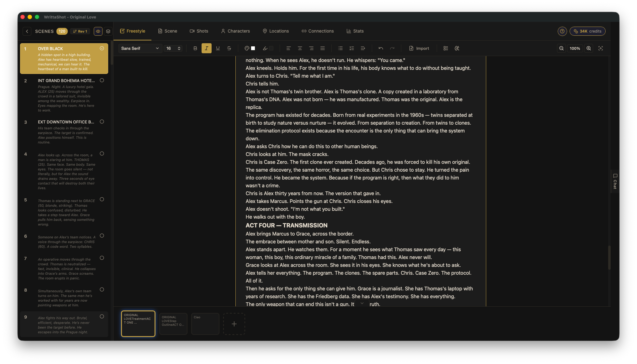
Task: Click the layers icon in the Scenes header
Action: point(108,31)
